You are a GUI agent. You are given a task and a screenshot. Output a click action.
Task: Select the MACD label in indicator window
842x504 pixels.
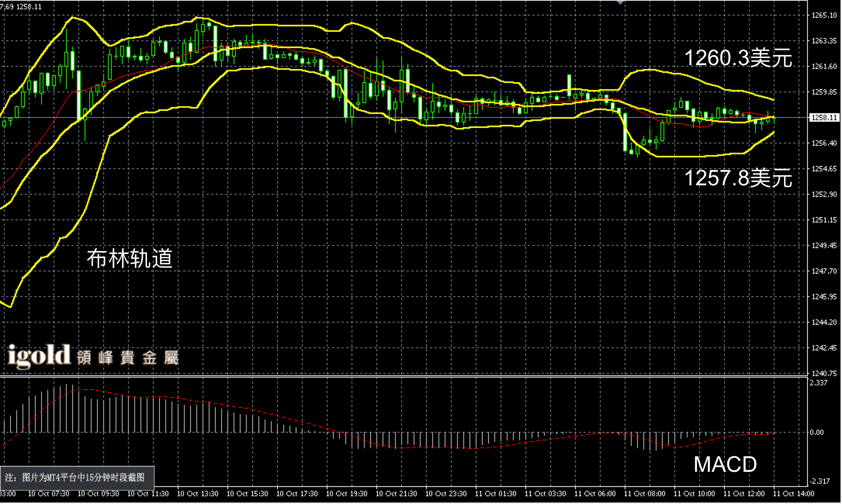[725, 464]
